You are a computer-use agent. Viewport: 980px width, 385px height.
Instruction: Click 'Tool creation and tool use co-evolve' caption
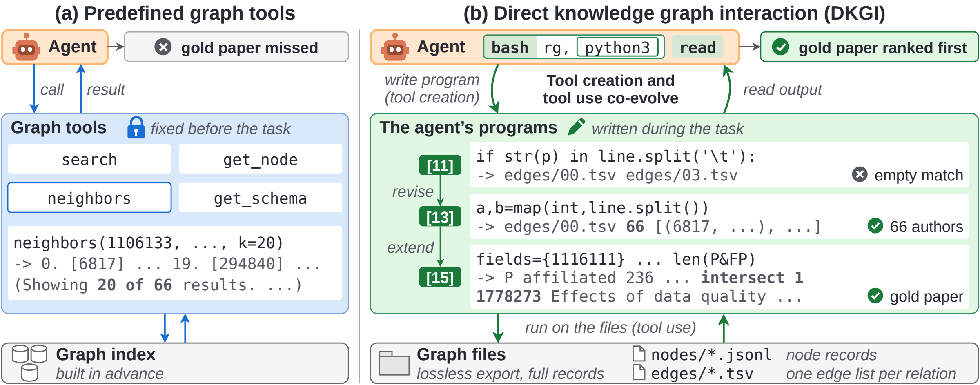610,89
